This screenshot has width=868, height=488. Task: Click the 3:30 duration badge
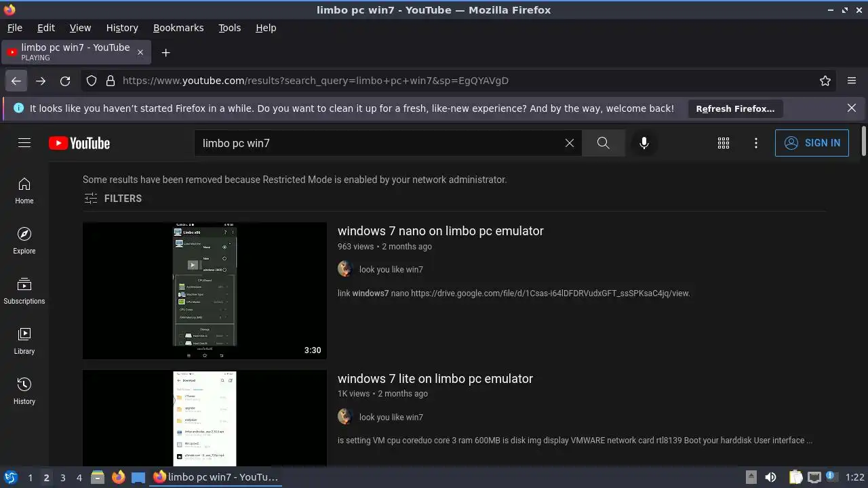313,350
